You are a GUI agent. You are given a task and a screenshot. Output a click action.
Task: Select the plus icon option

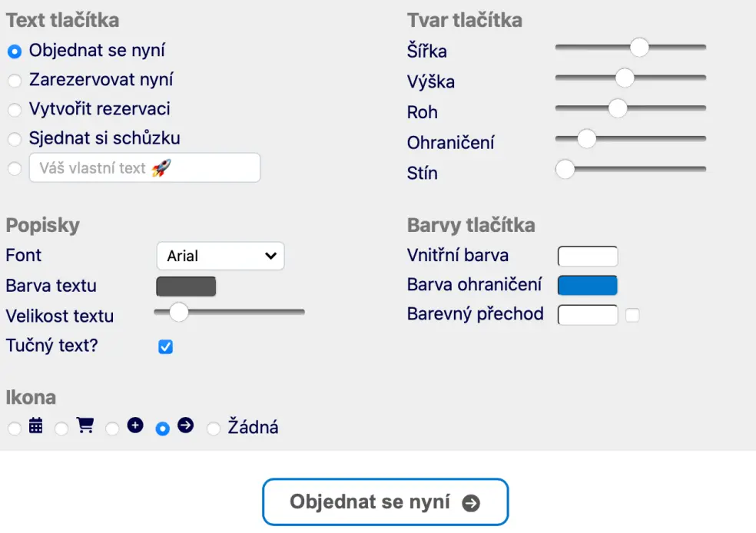112,429
